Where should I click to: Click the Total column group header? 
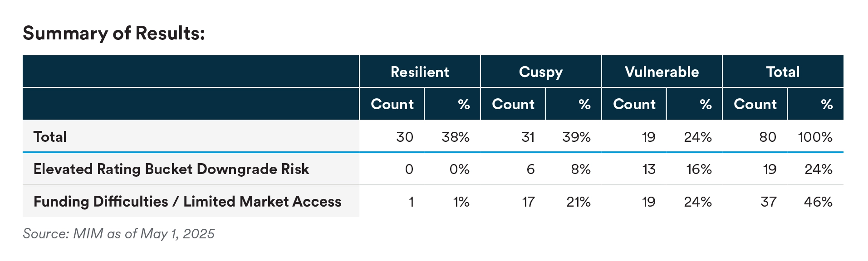(783, 72)
